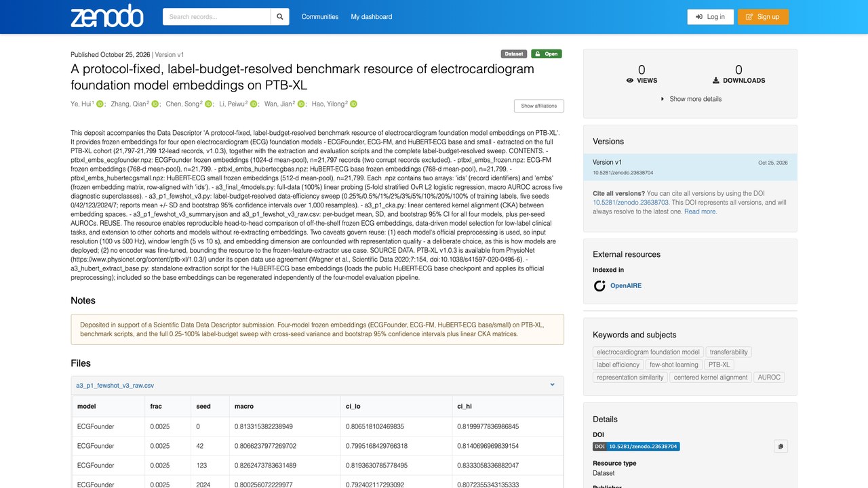The image size is (868, 488).
Task: Focus the Search records input field
Action: click(216, 17)
